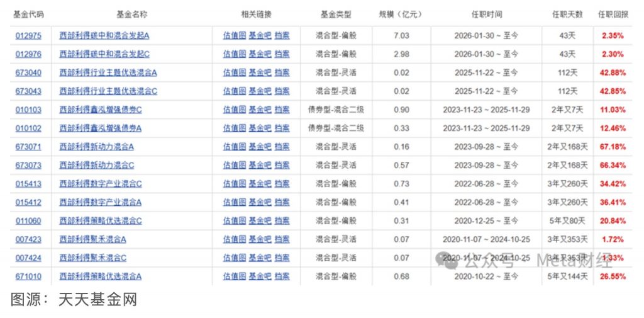The height and width of the screenshot is (318, 644).
Task: Open 基金吧 link for fund 673043
Action: 260,91
